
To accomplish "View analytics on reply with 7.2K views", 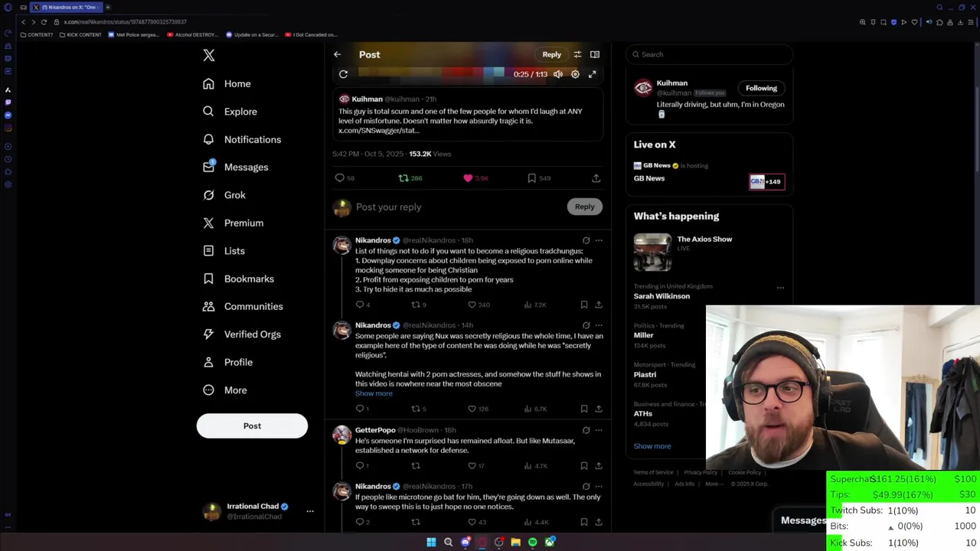I will (x=534, y=305).
